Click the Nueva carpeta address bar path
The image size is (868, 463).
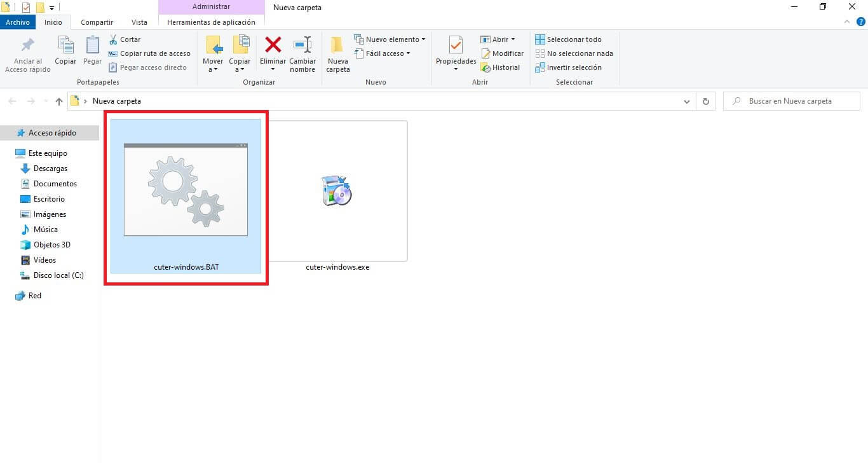[x=117, y=101]
